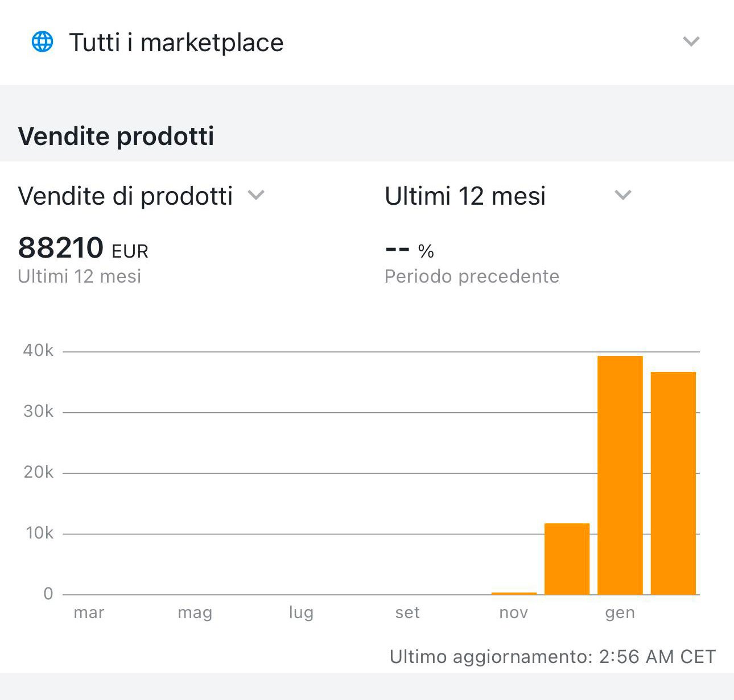
Task: Open the Vendite di prodotti metric dropdown
Action: (126, 196)
